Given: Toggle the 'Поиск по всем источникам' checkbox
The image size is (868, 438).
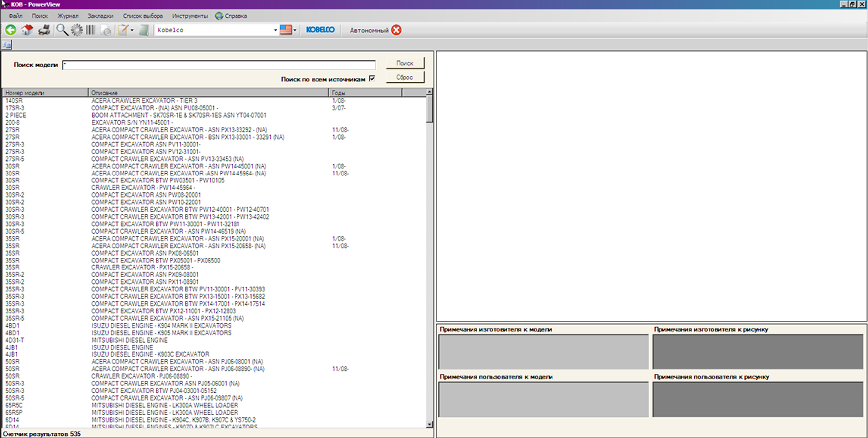Looking at the screenshot, I should pyautogui.click(x=372, y=79).
